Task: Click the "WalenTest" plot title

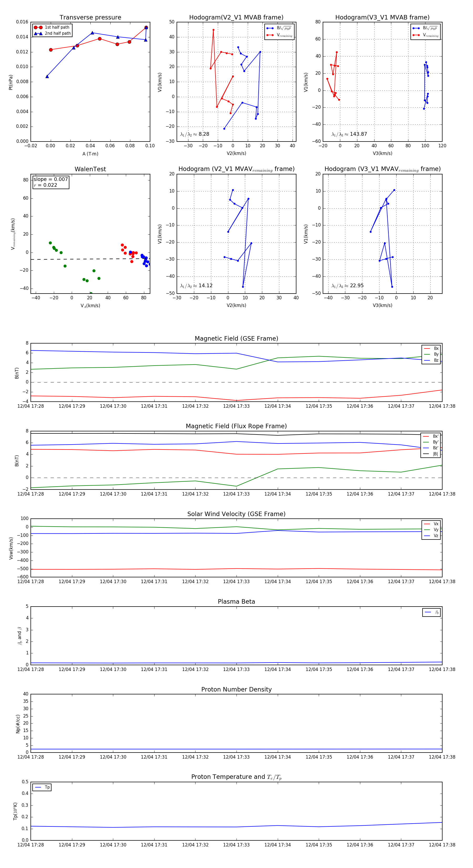Action: (x=90, y=169)
